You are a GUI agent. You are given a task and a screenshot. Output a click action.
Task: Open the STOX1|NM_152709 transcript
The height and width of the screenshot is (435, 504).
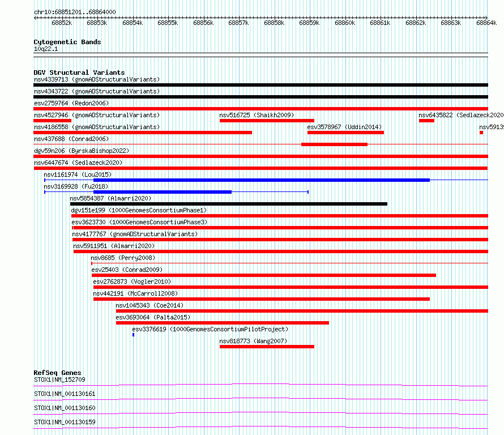(x=59, y=379)
